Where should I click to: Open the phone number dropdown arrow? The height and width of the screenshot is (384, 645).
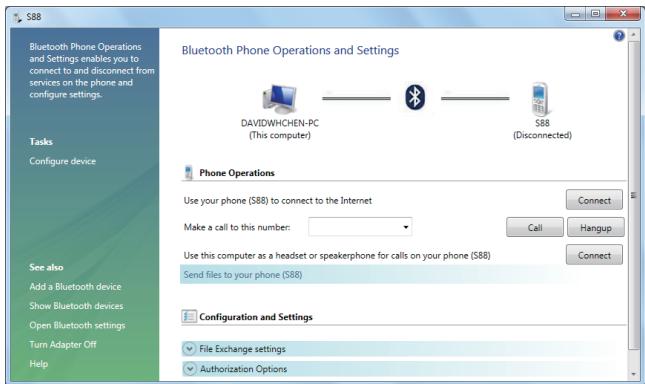coord(406,227)
